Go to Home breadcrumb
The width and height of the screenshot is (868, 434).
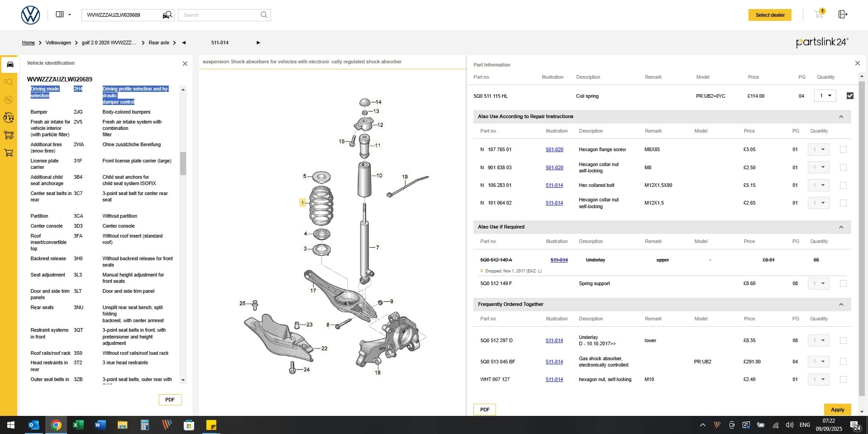(29, 43)
